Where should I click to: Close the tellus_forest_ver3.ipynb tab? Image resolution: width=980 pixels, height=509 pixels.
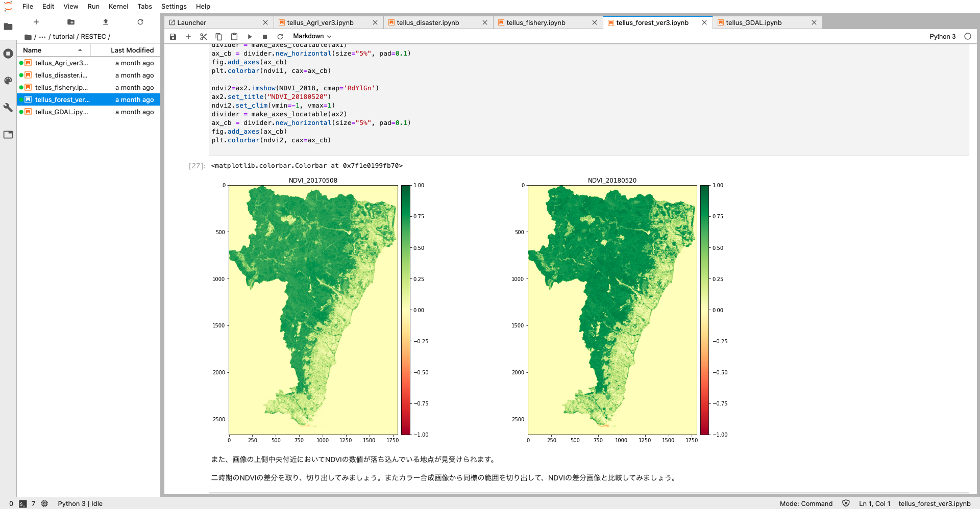tap(704, 22)
